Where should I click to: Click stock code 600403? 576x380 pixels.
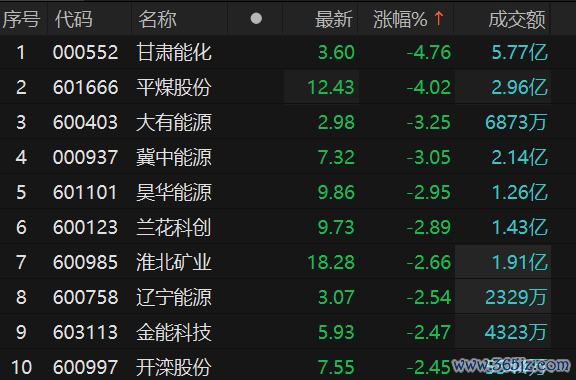click(85, 122)
